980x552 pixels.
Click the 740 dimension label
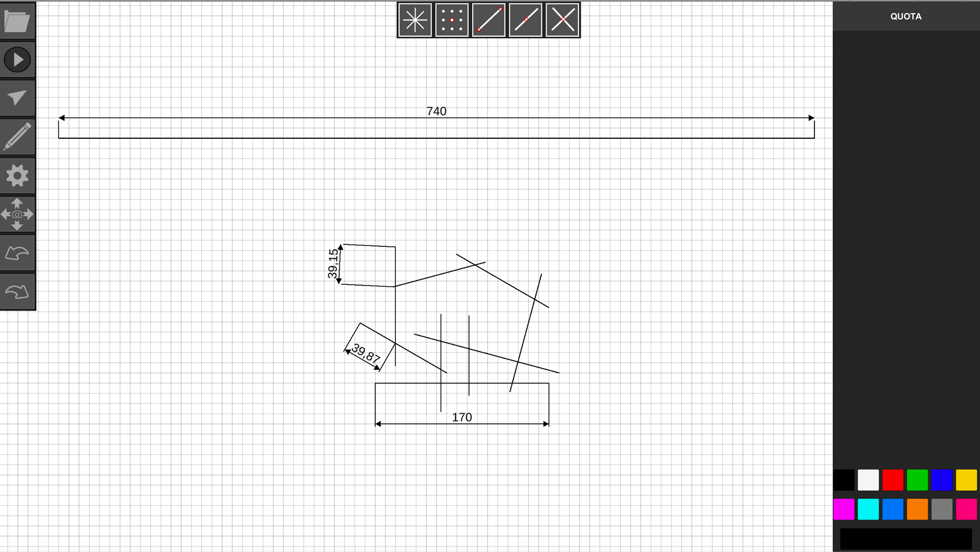[x=436, y=111]
